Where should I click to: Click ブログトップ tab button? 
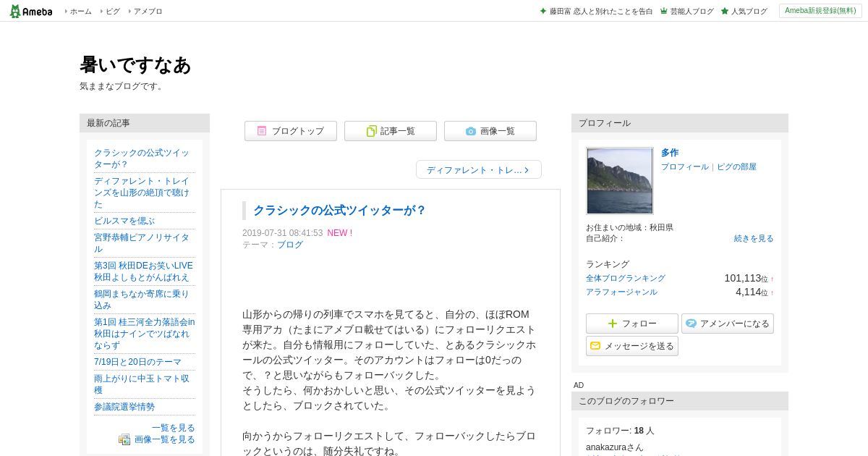[291, 131]
